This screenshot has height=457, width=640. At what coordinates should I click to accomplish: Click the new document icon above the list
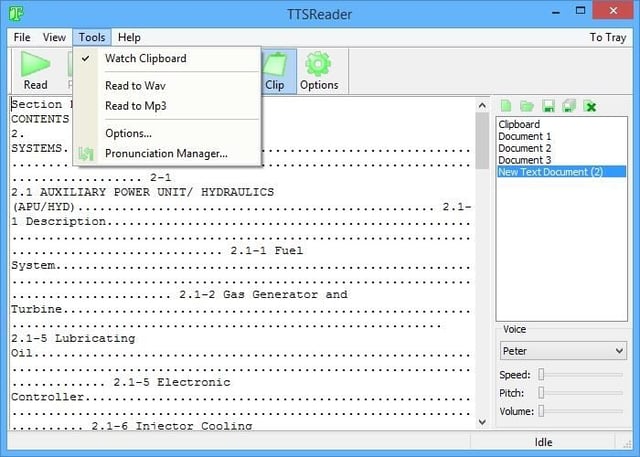(506, 106)
